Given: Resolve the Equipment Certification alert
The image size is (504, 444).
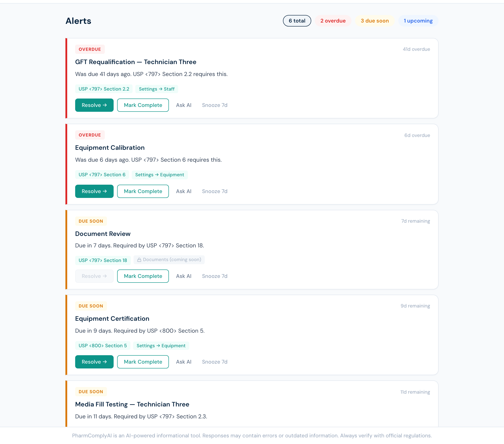Looking at the screenshot, I should click(x=94, y=362).
